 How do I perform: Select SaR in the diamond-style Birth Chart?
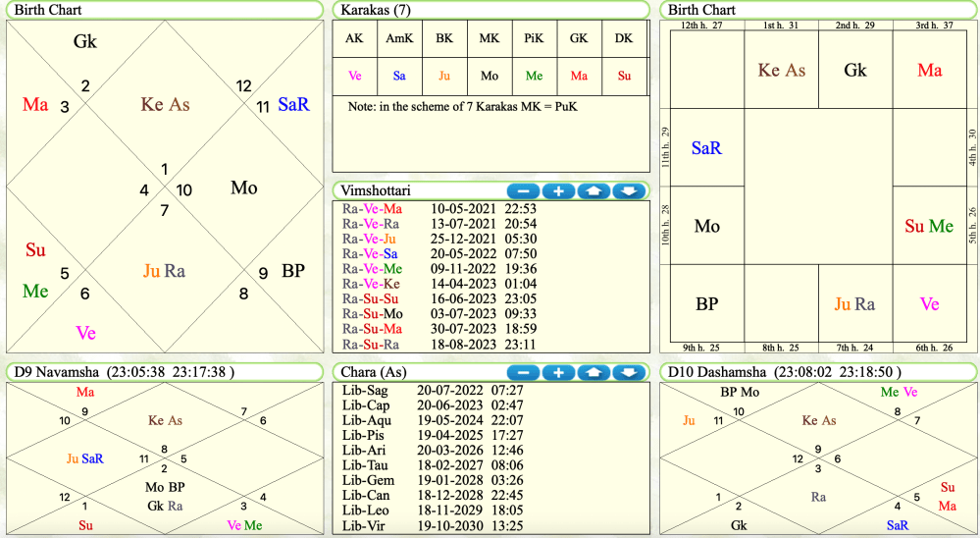[x=293, y=104]
